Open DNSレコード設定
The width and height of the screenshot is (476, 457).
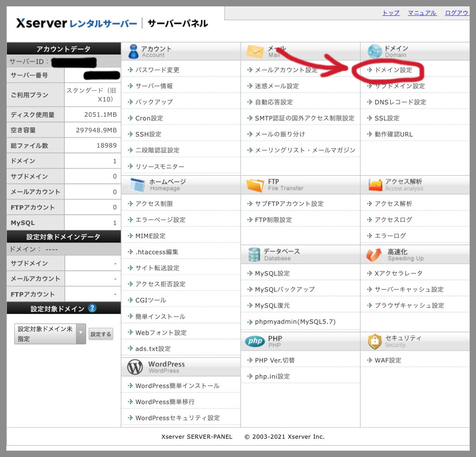(x=400, y=102)
